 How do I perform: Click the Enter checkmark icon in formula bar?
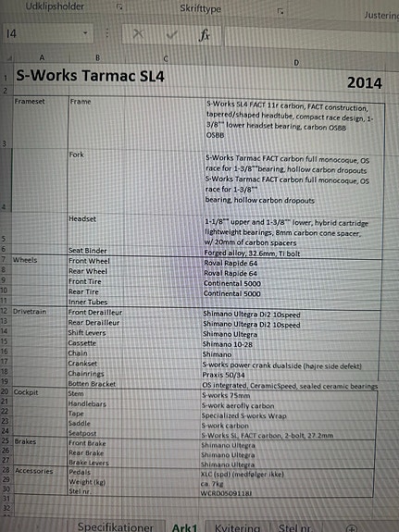[172, 34]
